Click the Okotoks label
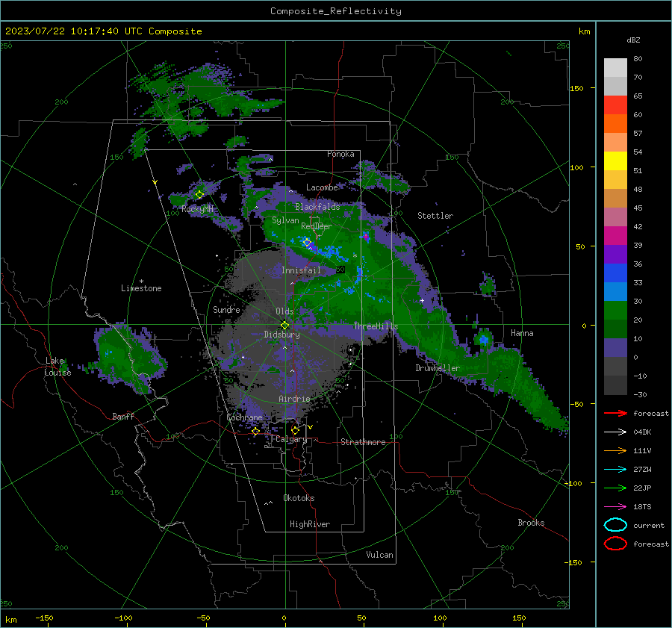The height and width of the screenshot is (628, 672). coord(299,498)
